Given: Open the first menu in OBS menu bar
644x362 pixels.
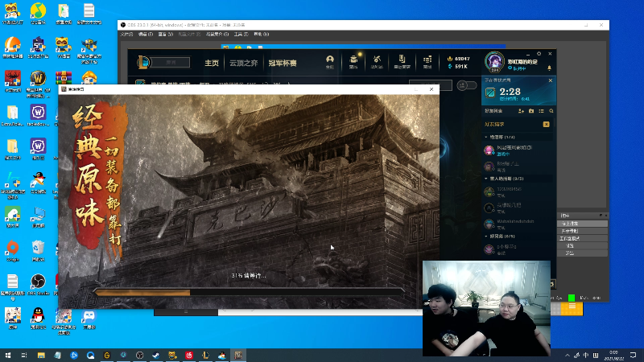Looking at the screenshot, I should point(126,35).
